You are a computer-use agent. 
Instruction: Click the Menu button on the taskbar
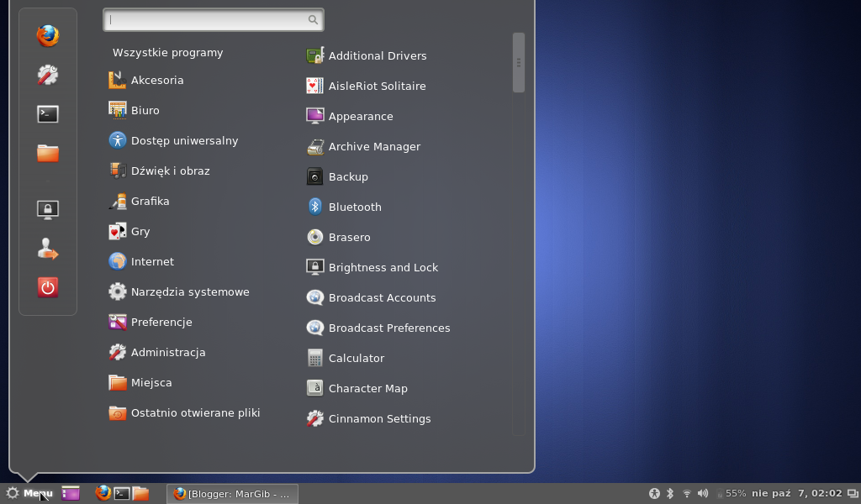29,493
